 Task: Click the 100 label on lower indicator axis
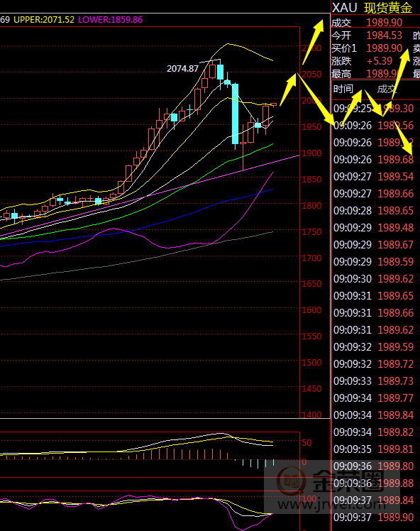point(309,499)
